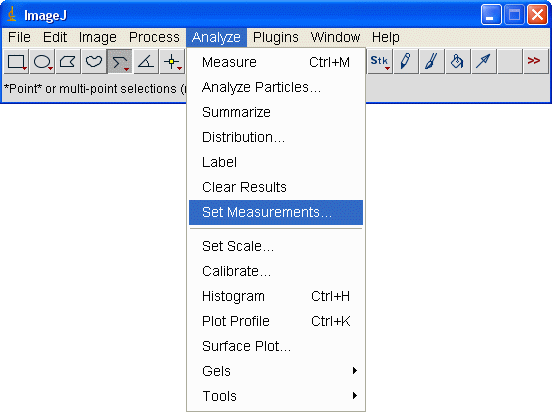Select the Pencil tool
The image size is (552, 412).
(406, 62)
